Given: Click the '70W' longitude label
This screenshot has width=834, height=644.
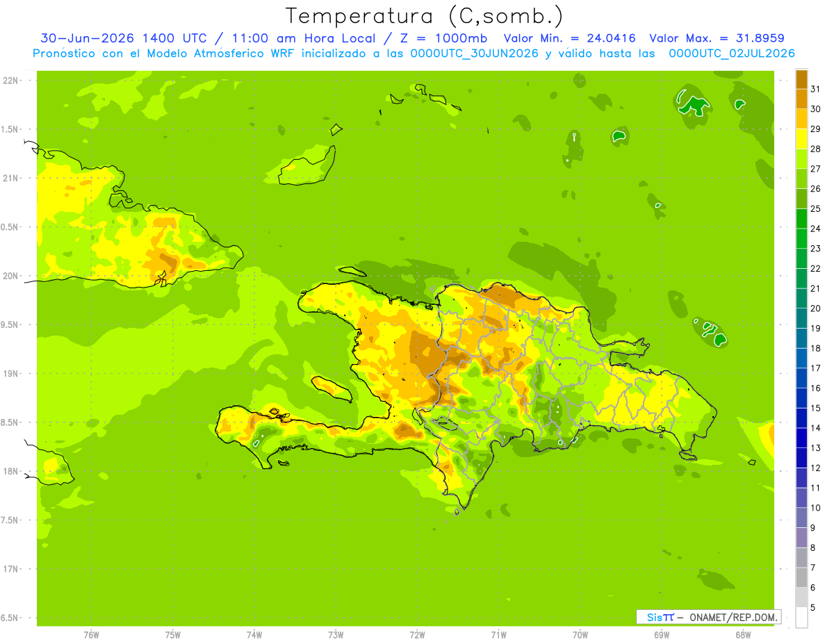Looking at the screenshot, I should pyautogui.click(x=580, y=635).
